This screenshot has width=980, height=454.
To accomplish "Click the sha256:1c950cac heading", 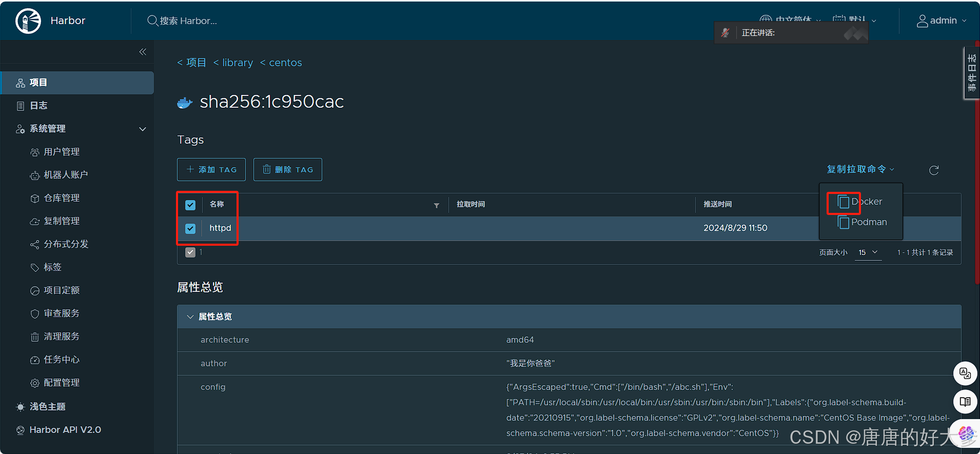I will pyautogui.click(x=271, y=102).
